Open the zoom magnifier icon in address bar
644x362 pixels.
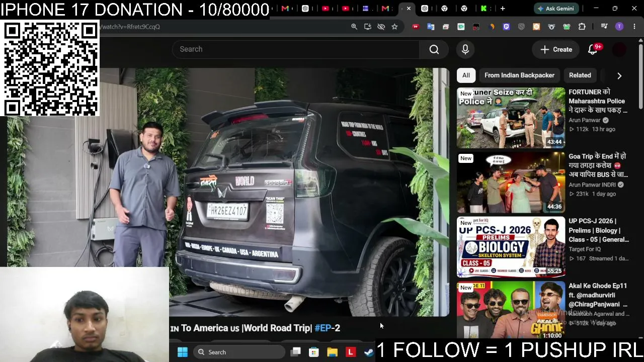pyautogui.click(x=354, y=27)
